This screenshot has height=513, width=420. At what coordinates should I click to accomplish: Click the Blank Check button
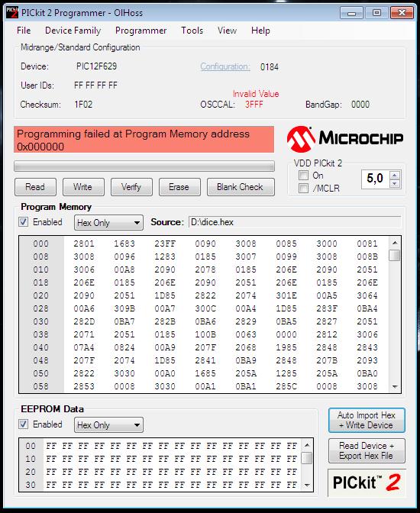click(241, 187)
